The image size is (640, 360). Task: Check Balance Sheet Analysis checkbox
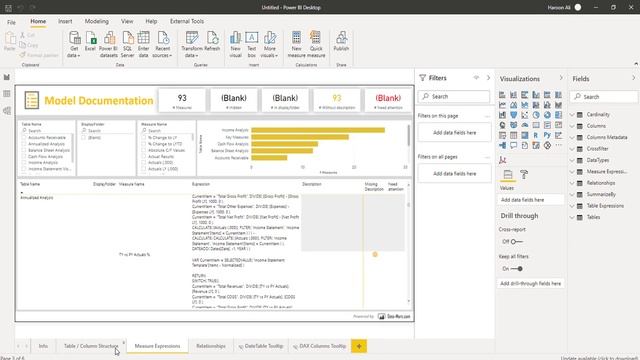click(x=24, y=150)
